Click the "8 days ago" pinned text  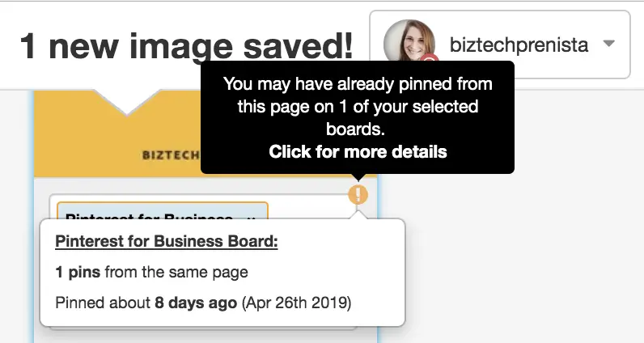coord(196,303)
